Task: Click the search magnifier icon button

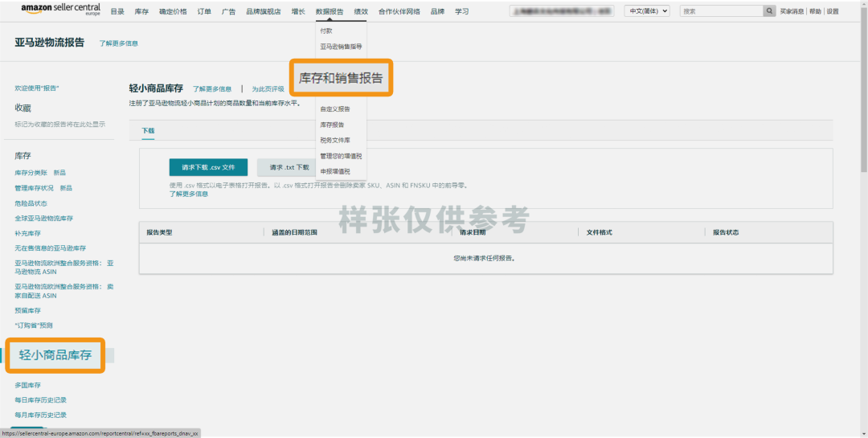Action: [x=769, y=11]
